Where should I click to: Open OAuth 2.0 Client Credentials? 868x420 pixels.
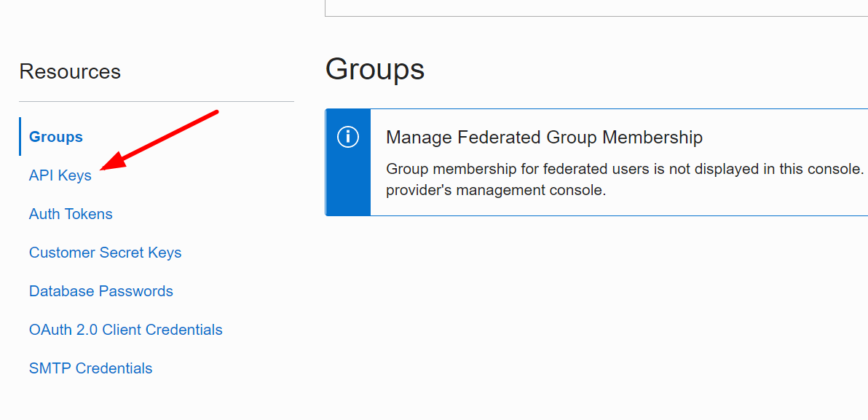coord(126,330)
